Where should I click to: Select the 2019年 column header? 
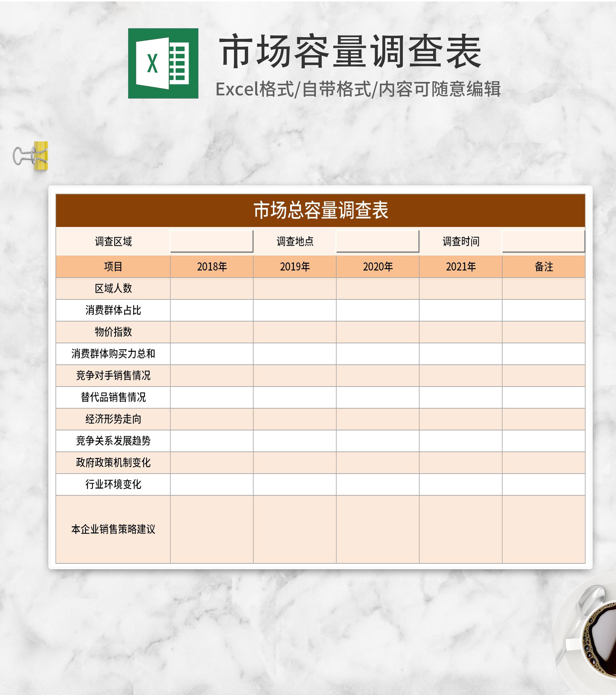tap(295, 267)
